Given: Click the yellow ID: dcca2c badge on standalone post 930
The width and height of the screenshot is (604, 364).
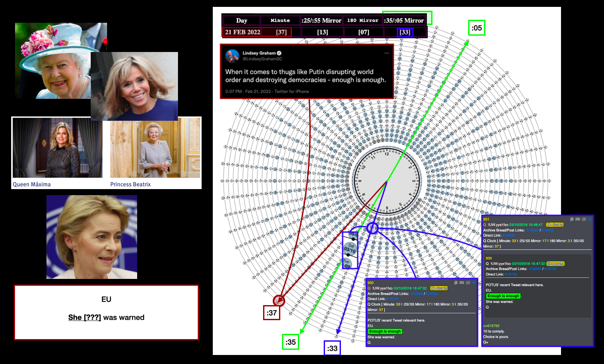Looking at the screenshot, I should tap(439, 288).
